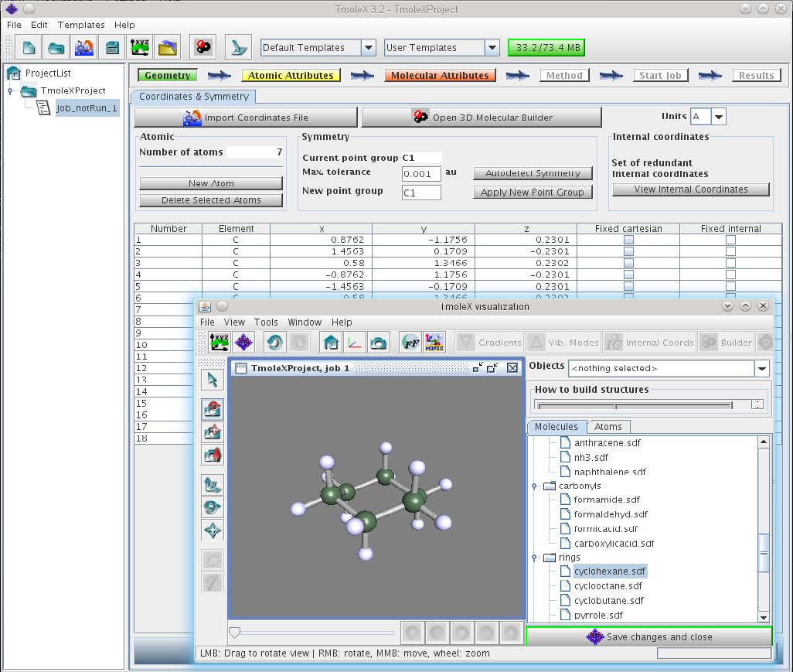Select the rotate-molecule ring tool
The width and height of the screenshot is (793, 672).
coord(213,507)
